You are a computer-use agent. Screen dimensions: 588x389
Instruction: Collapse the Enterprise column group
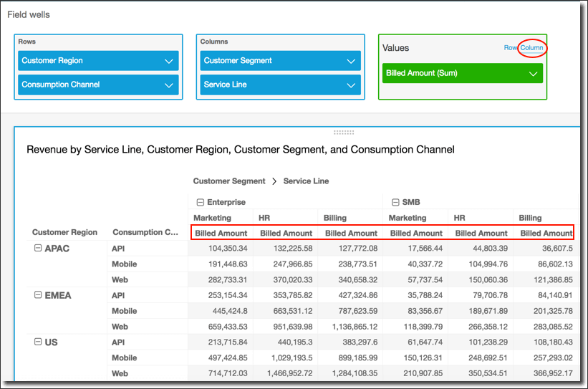pyautogui.click(x=201, y=203)
